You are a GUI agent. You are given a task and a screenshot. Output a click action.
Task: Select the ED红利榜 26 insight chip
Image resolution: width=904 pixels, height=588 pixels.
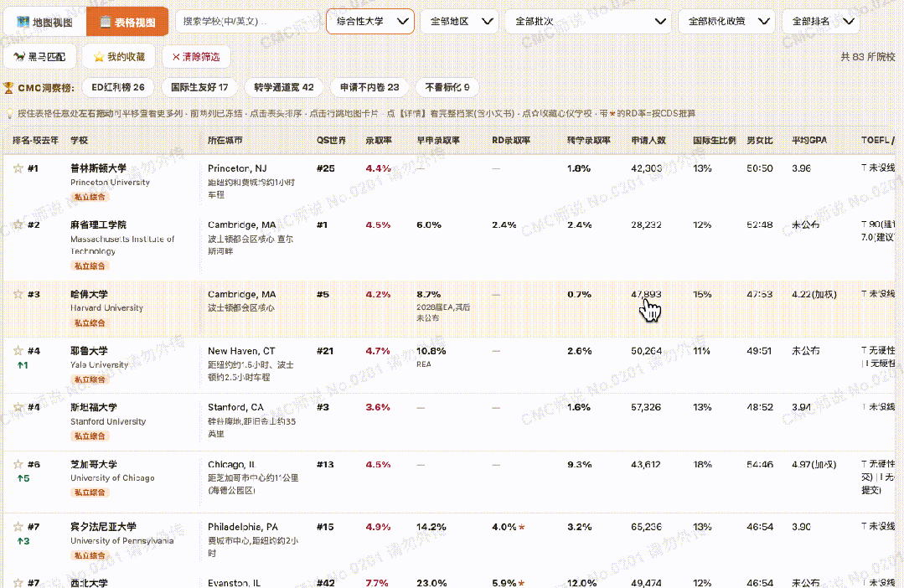pyautogui.click(x=118, y=87)
